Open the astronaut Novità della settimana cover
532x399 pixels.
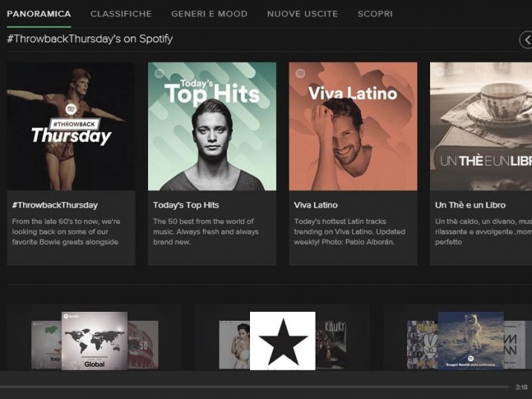[470, 341]
